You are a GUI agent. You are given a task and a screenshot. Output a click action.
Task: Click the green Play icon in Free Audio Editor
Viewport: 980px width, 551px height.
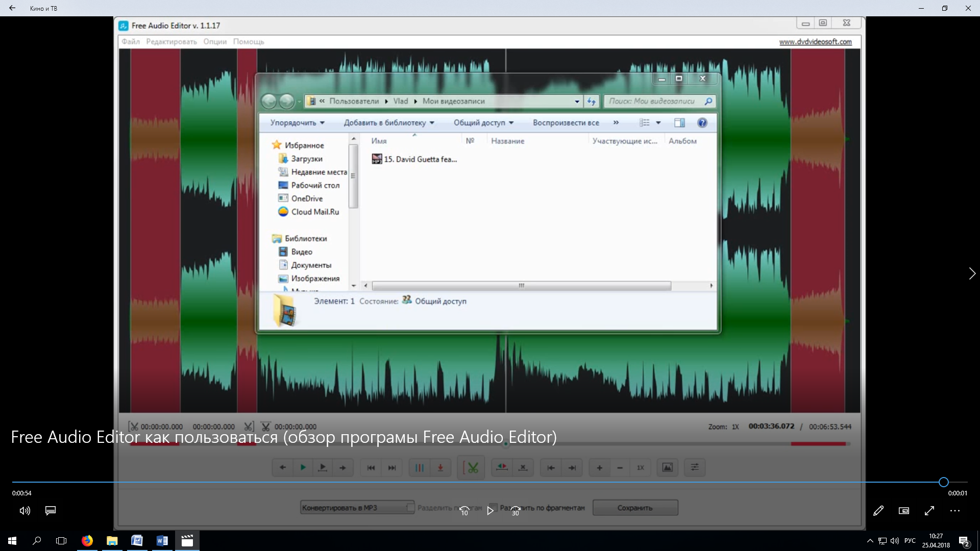pyautogui.click(x=303, y=467)
